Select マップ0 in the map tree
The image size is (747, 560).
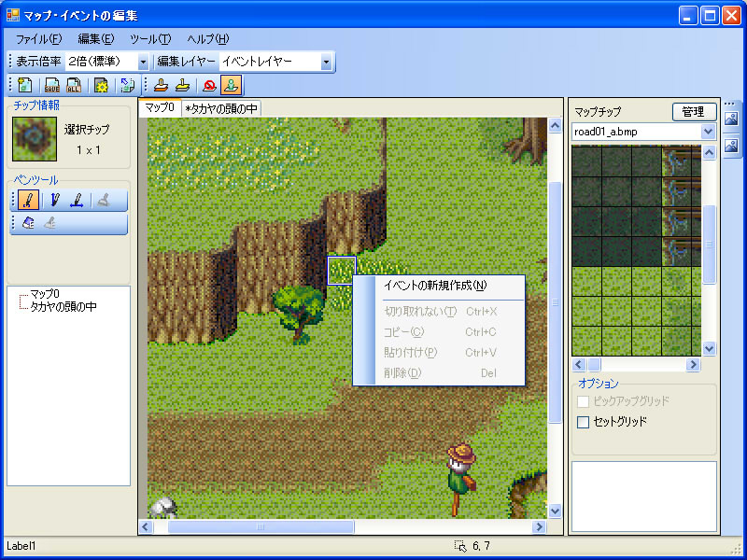(45, 294)
